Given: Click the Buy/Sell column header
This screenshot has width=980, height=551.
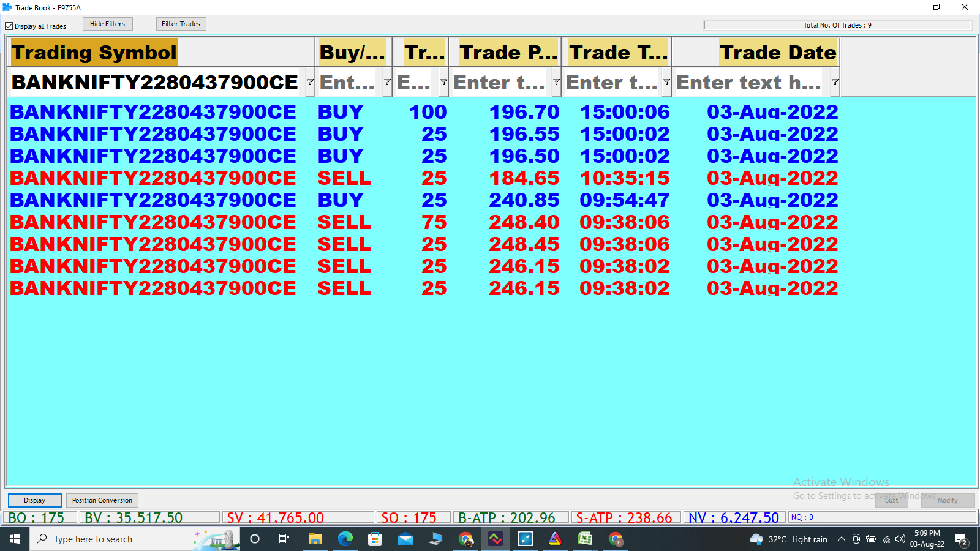Looking at the screenshot, I should pyautogui.click(x=353, y=52).
